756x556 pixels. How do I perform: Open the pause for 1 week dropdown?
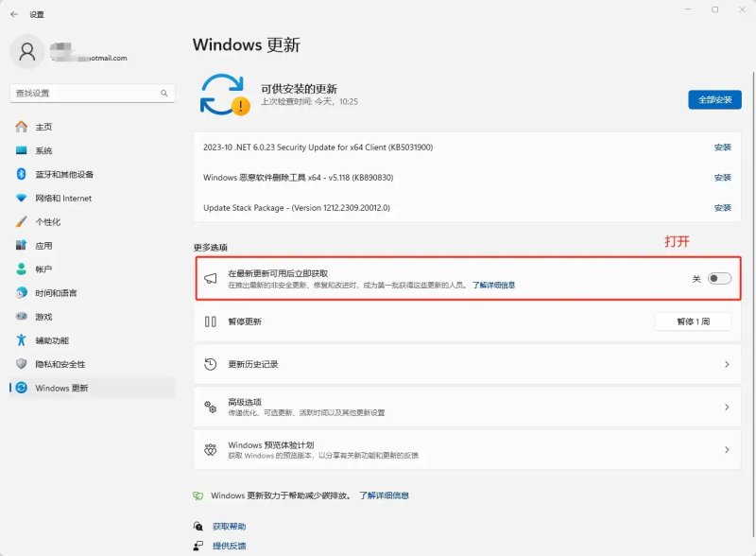[x=693, y=321]
